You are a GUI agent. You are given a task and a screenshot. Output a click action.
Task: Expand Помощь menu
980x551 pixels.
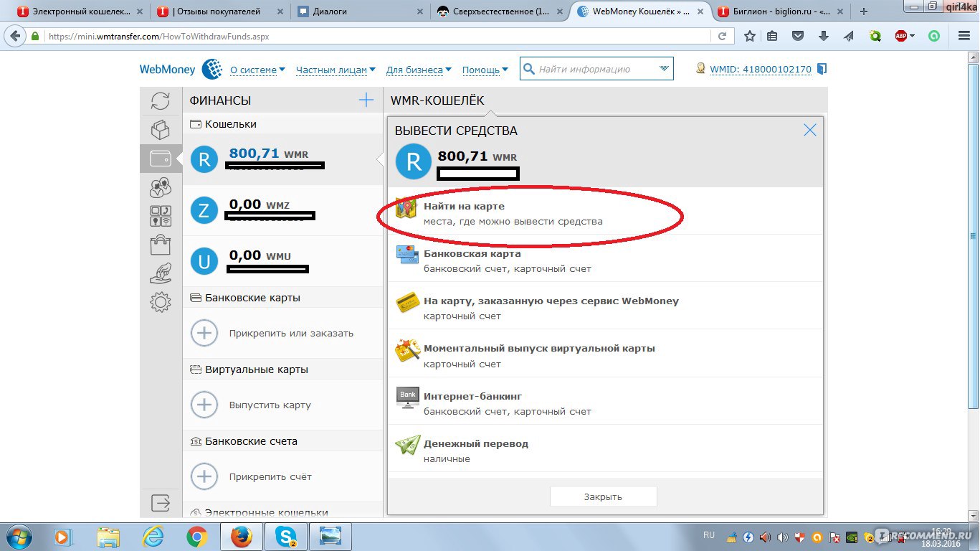485,70
